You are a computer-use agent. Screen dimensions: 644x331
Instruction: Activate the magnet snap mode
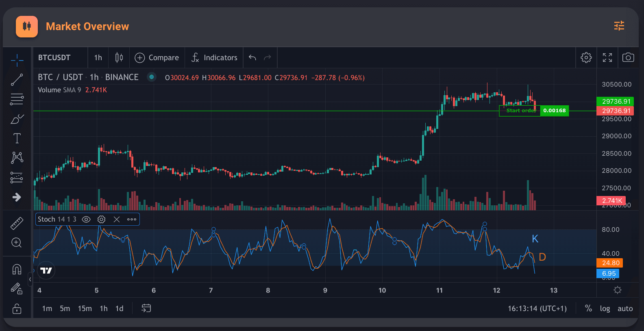(x=17, y=269)
